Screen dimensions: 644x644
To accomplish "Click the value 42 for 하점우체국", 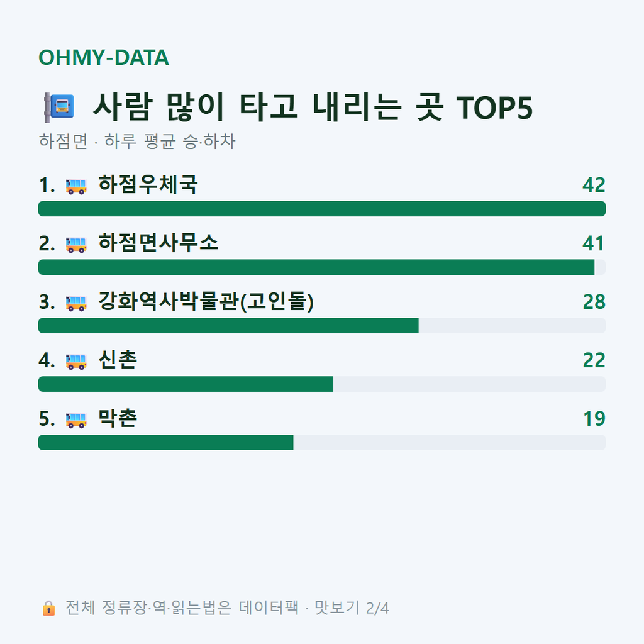I will coord(594,185).
